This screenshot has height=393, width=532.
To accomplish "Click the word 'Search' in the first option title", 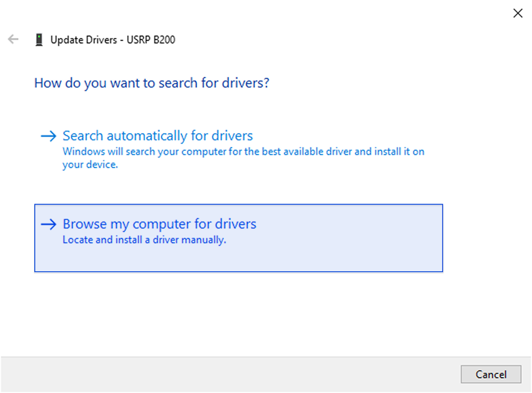I will point(83,136).
